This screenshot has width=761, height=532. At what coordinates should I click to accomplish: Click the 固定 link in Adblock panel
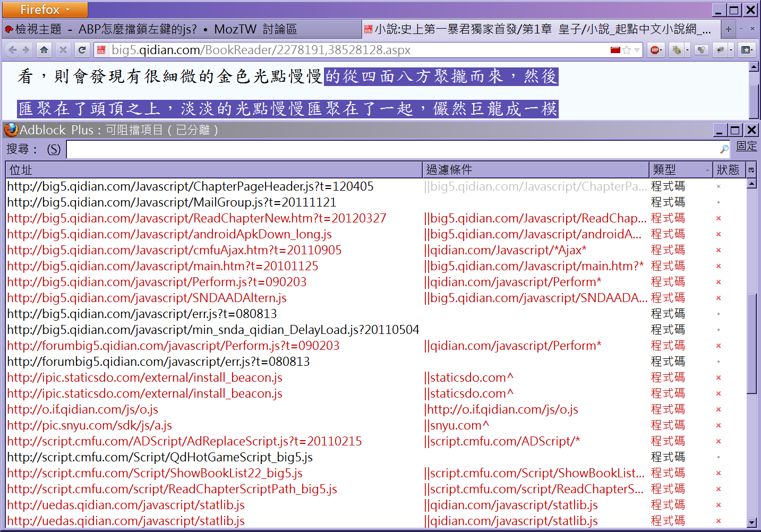(746, 146)
